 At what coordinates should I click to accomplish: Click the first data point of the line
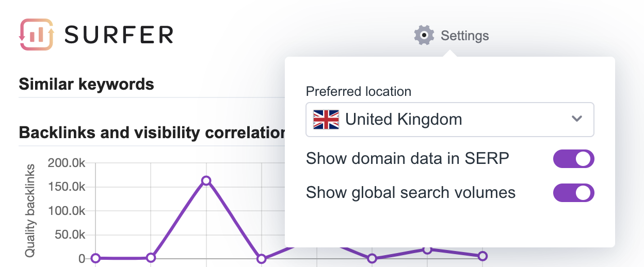click(95, 258)
